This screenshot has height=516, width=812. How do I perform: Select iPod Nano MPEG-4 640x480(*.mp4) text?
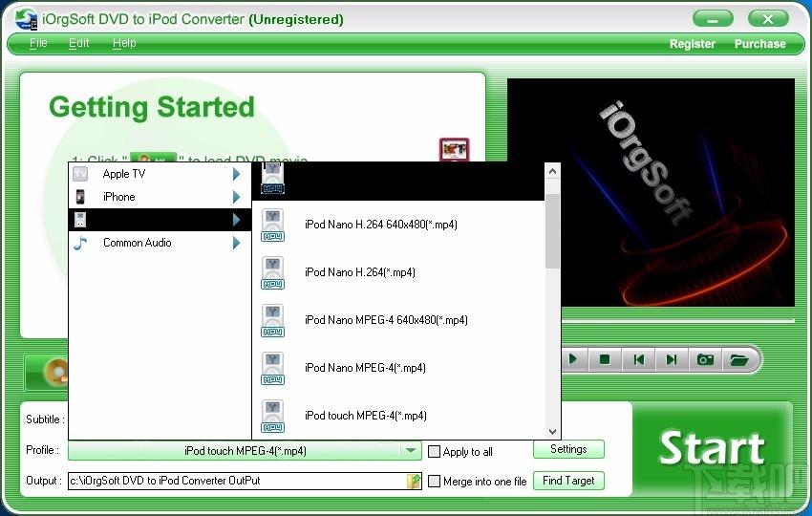click(x=386, y=320)
